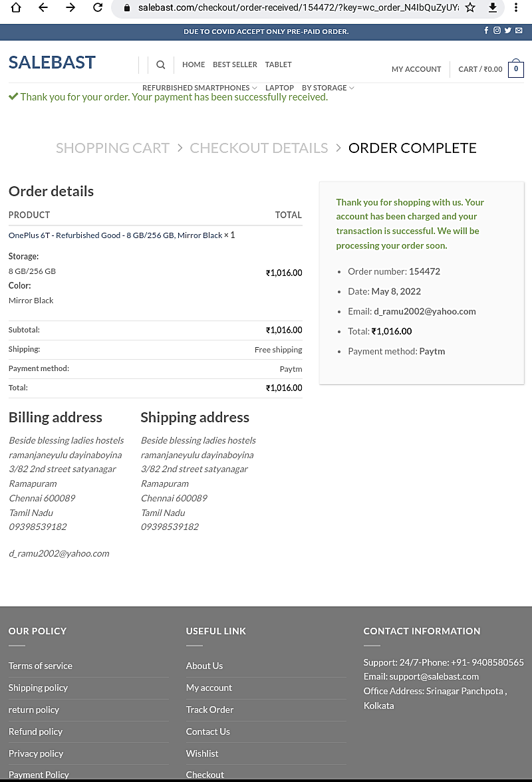Click the Track Order footer link
This screenshot has height=782, width=532.
point(209,710)
